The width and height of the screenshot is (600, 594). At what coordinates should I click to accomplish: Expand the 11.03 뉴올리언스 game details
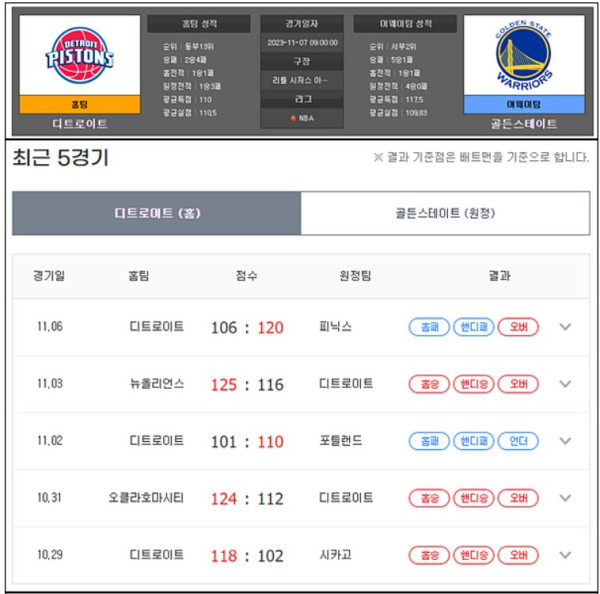[x=566, y=384]
